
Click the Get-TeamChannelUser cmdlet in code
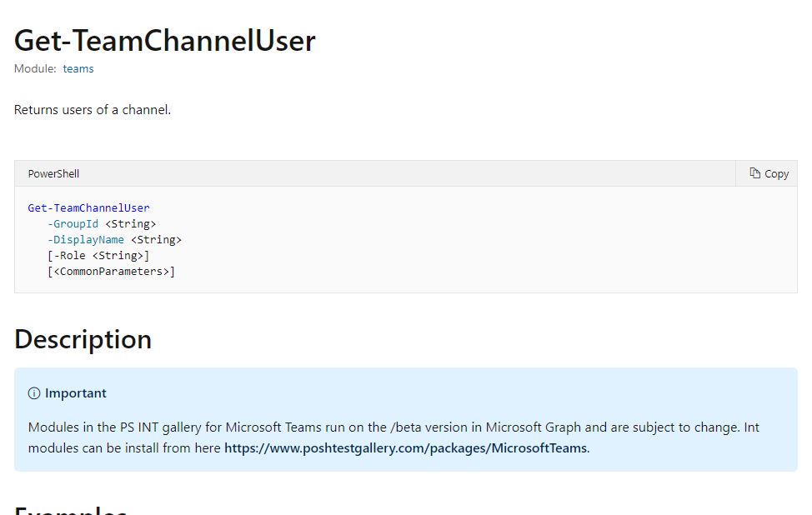click(x=88, y=208)
